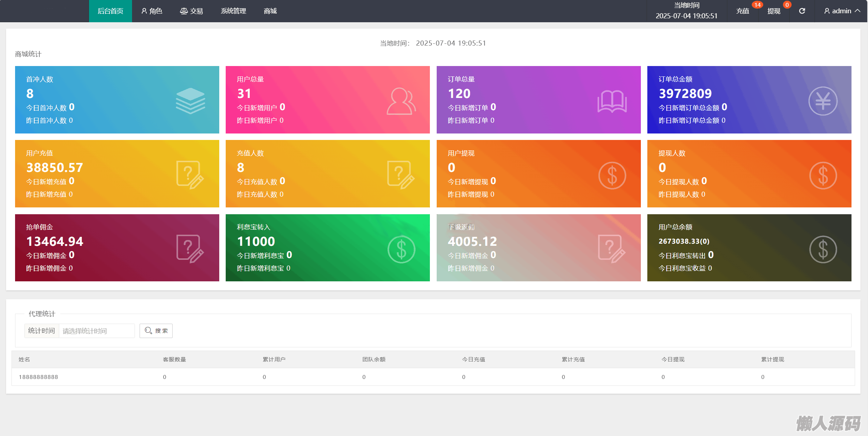Click the edit icon on 抢单佣金 card

(x=190, y=249)
